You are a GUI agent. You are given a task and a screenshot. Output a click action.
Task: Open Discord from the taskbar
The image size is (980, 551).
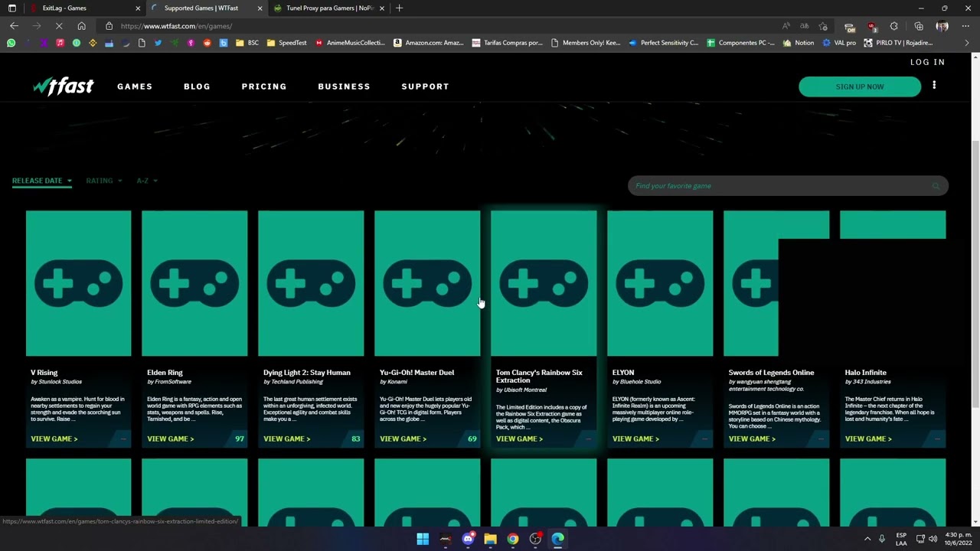468,539
